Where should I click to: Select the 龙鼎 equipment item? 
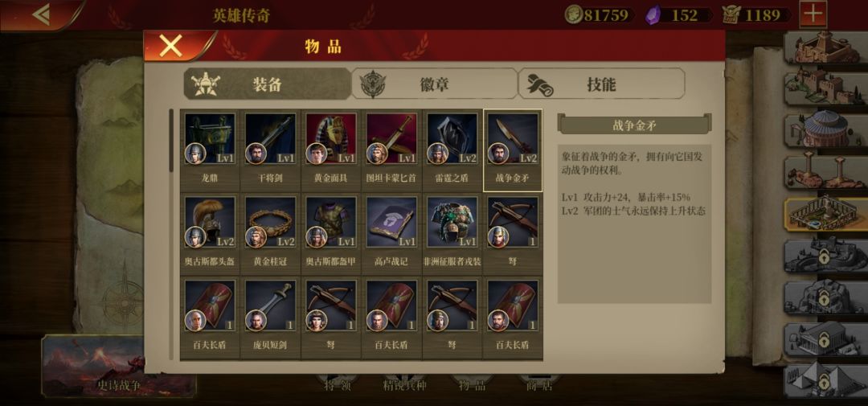(x=210, y=150)
